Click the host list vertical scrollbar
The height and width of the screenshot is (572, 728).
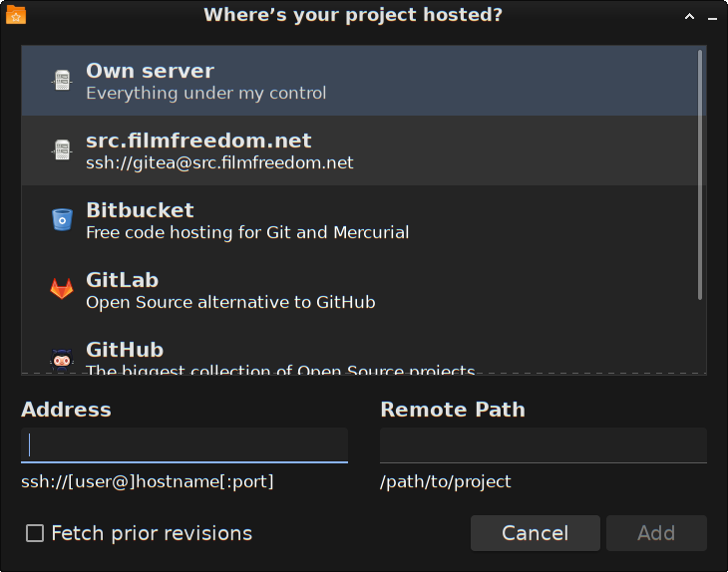point(700,174)
